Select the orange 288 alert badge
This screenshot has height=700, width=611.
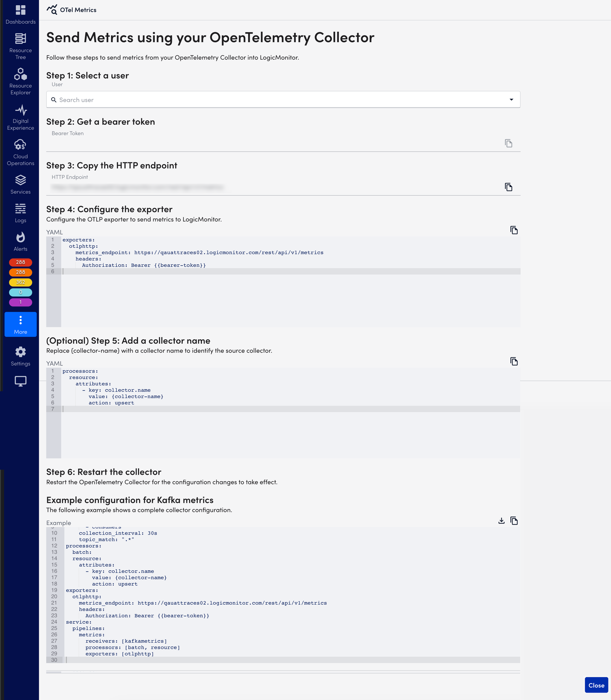click(21, 272)
